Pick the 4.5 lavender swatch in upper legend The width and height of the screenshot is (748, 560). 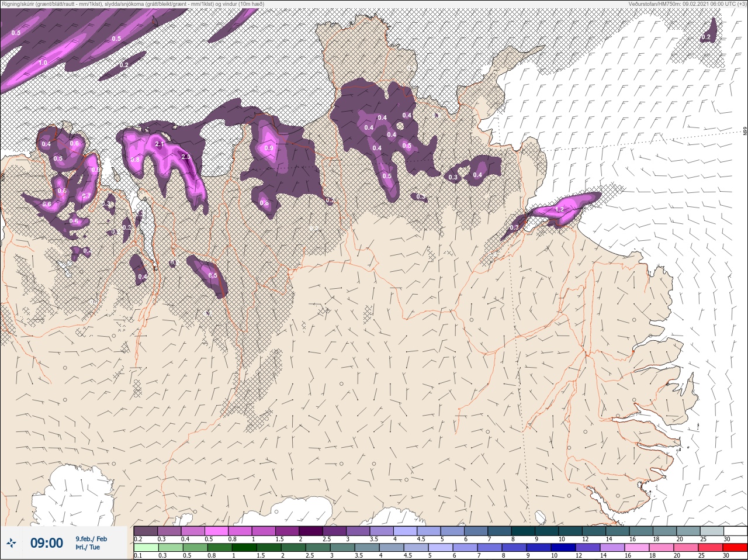pos(429,531)
